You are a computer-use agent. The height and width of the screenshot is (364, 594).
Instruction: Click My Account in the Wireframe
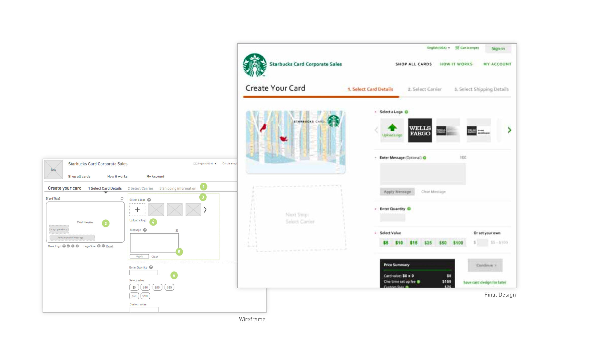point(155,177)
